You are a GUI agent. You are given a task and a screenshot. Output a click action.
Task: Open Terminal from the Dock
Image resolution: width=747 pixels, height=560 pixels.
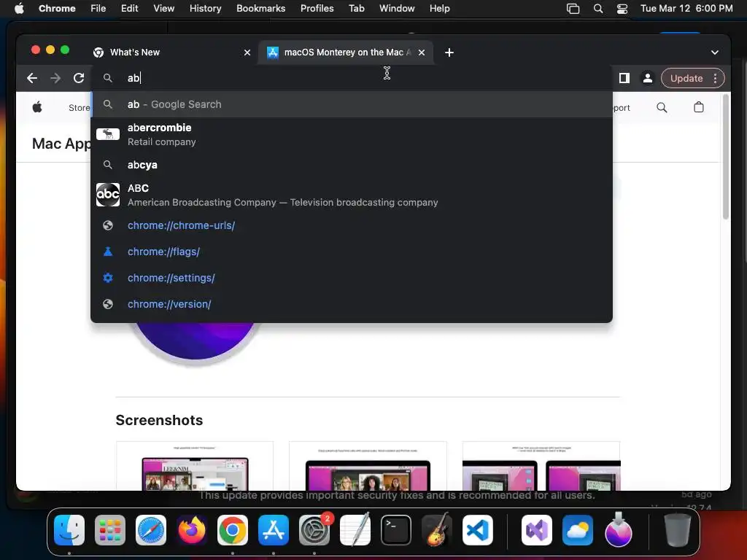[x=396, y=530]
